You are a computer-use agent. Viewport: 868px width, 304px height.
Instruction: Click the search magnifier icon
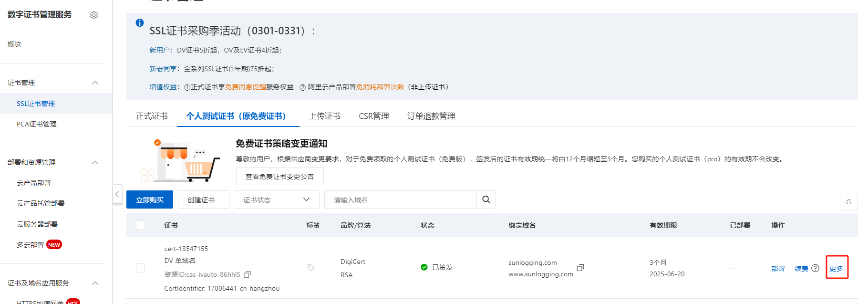point(486,199)
